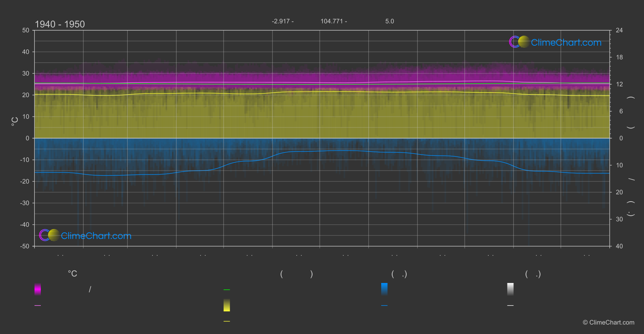Click the rotated '°C' left axis title

[x=15, y=121]
